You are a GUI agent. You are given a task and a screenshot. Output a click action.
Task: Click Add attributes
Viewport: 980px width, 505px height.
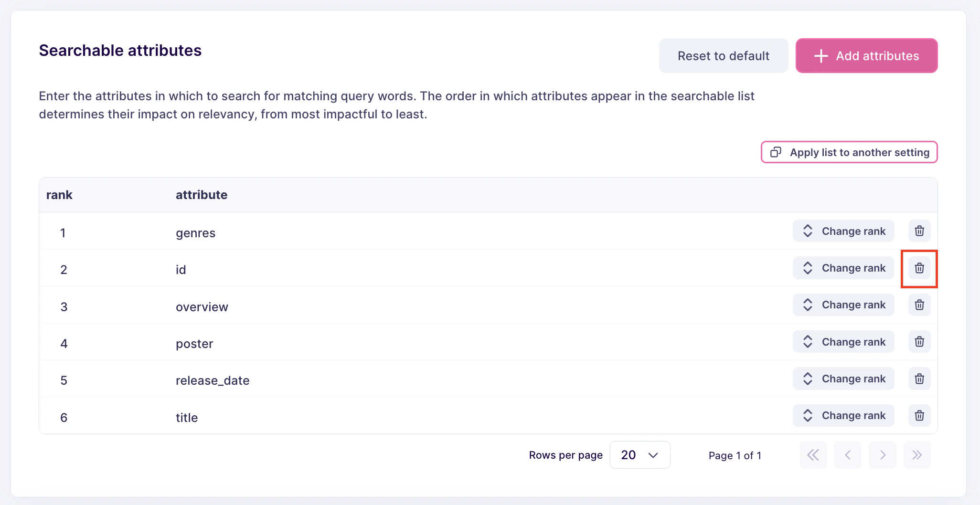point(866,56)
